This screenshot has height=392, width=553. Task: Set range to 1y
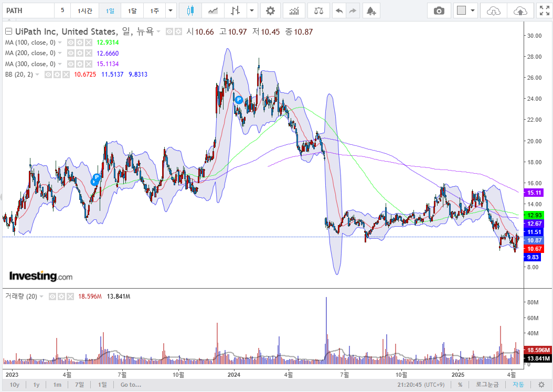click(36, 385)
